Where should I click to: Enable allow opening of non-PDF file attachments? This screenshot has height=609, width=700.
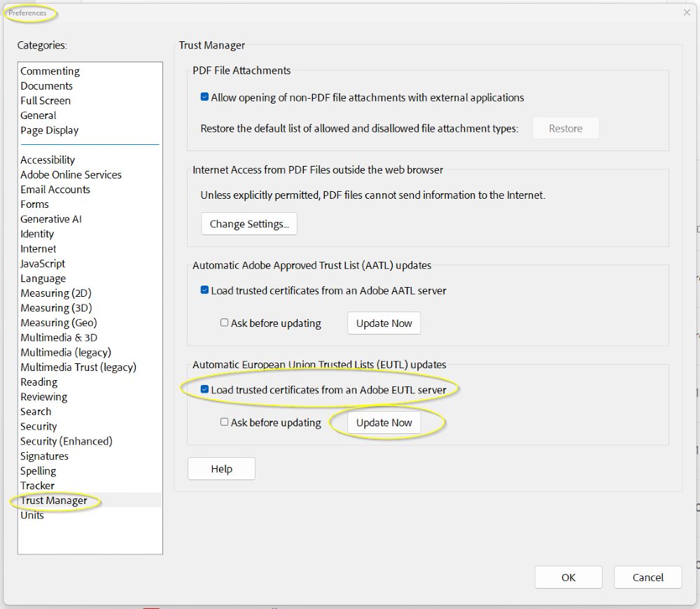click(203, 97)
